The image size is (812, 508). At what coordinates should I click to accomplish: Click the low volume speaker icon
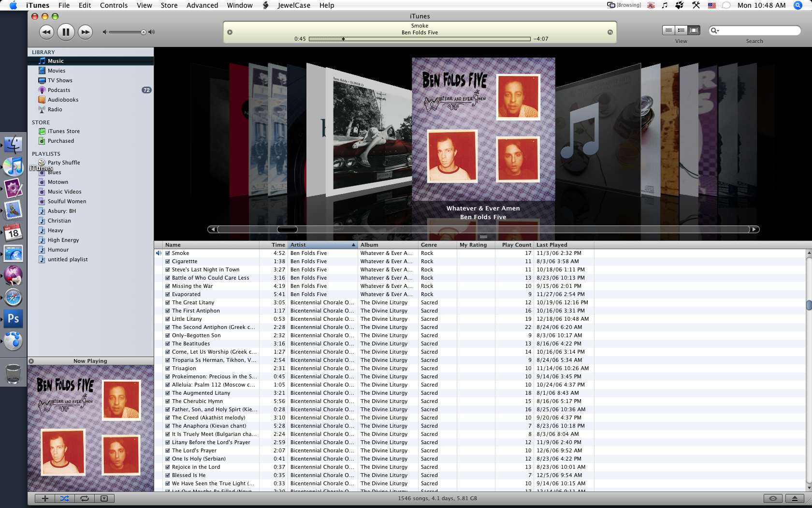click(x=104, y=32)
